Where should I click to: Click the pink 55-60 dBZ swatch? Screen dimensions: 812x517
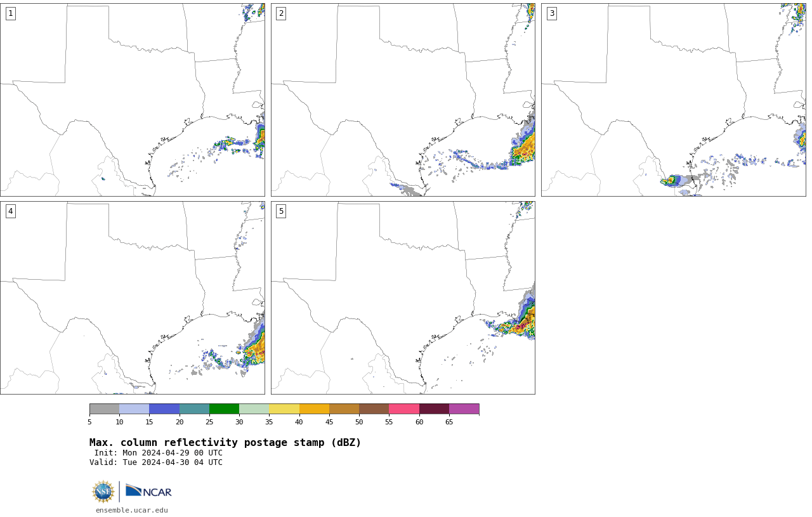point(404,409)
